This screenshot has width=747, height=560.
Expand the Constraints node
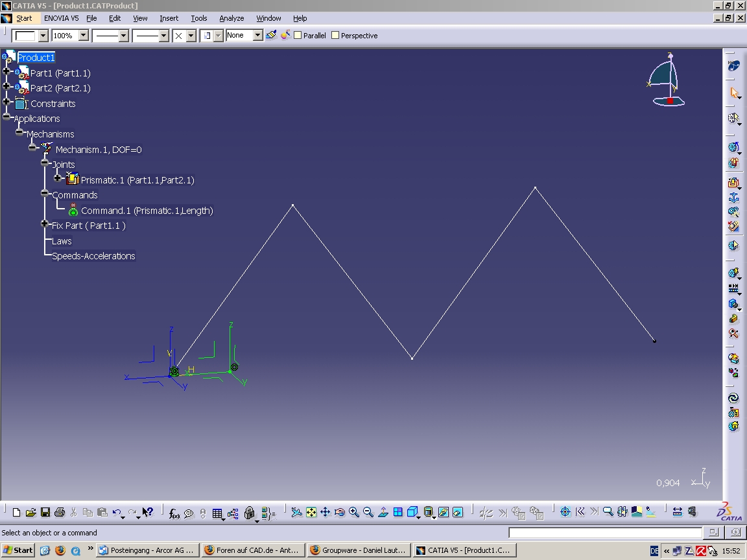[x=6, y=101]
